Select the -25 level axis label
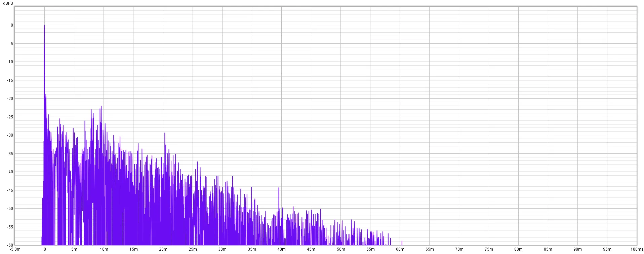This screenshot has width=644, height=254. point(10,117)
